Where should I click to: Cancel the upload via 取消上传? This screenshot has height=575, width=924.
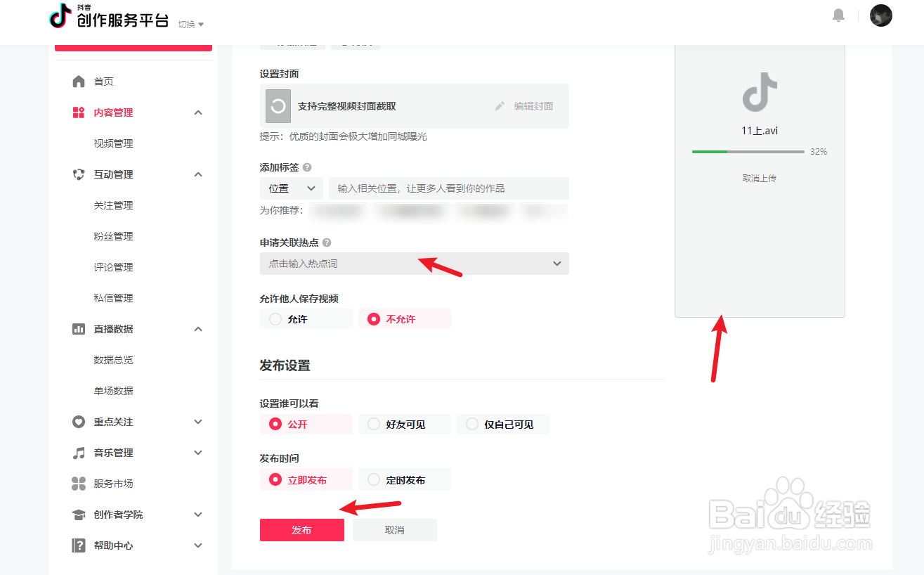[760, 178]
